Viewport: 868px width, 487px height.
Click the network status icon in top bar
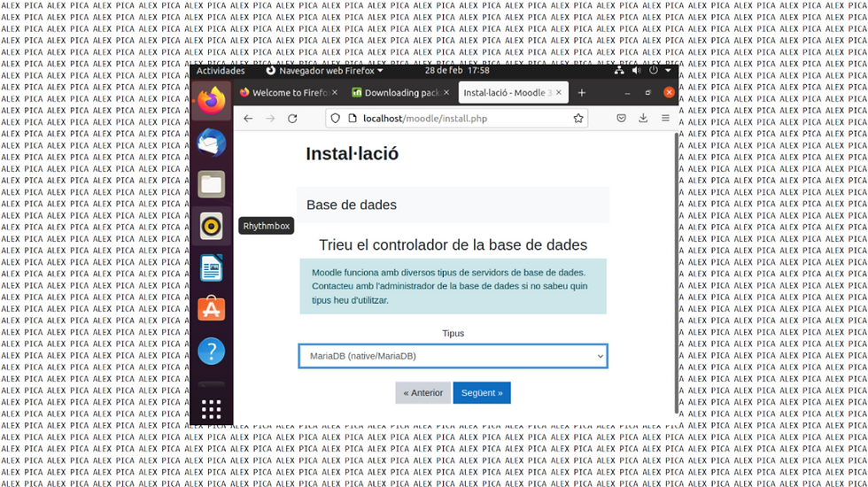click(x=619, y=70)
